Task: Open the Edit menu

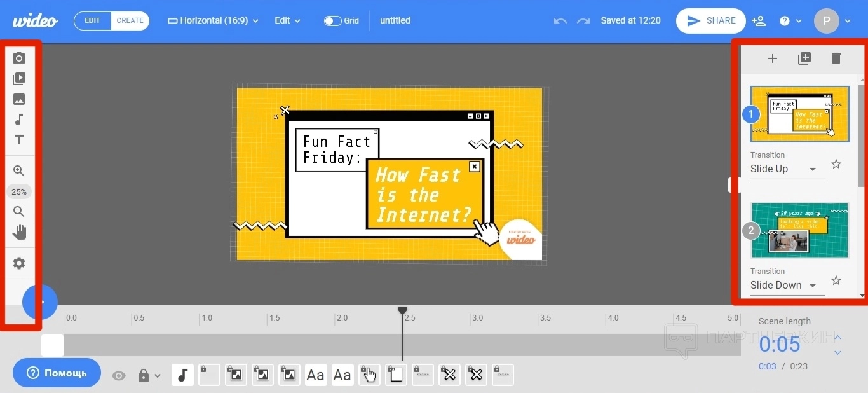Action: [287, 21]
